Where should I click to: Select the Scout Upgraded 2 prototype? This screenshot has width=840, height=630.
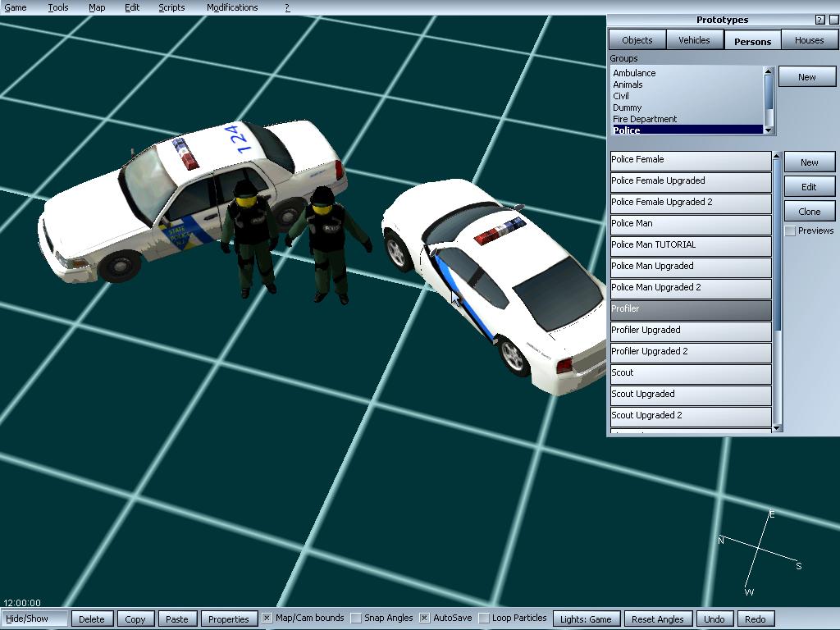(691, 416)
